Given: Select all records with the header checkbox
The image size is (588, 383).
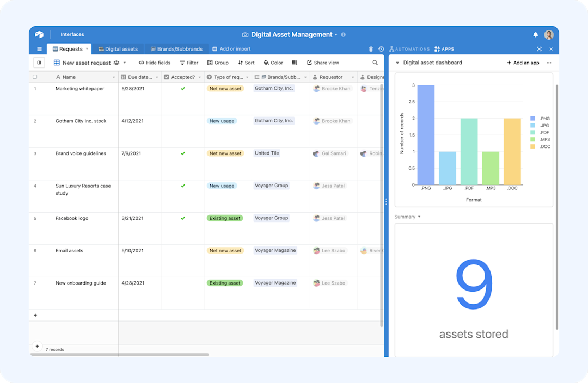Looking at the screenshot, I should point(35,77).
